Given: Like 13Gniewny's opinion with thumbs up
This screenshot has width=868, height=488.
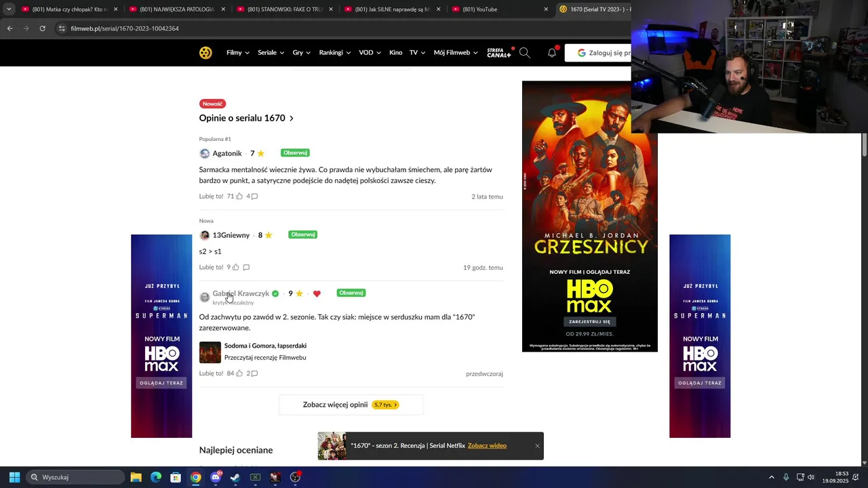Looking at the screenshot, I should tap(236, 268).
